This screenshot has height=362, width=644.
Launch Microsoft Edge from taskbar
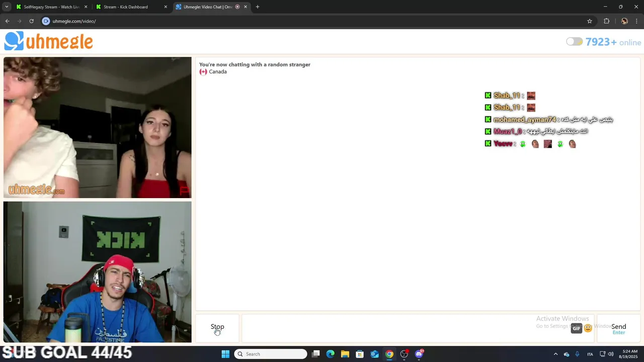tap(331, 354)
